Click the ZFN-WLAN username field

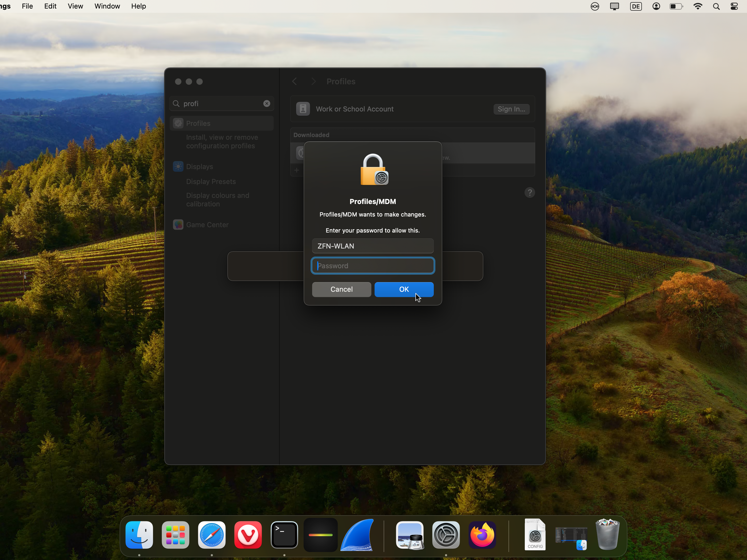[x=373, y=246]
